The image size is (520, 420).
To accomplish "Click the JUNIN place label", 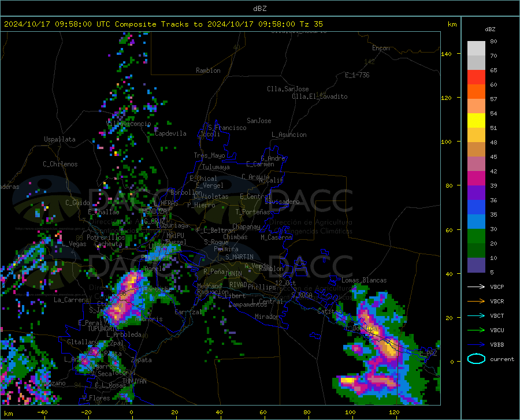I will pos(233,274).
